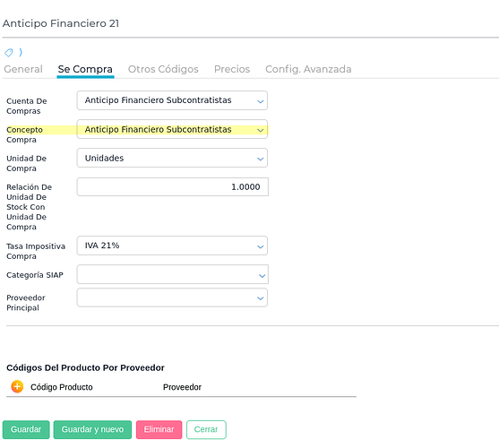Image resolution: width=499 pixels, height=448 pixels.
Task: Expand the Concepto Compra dropdown
Action: (172, 129)
